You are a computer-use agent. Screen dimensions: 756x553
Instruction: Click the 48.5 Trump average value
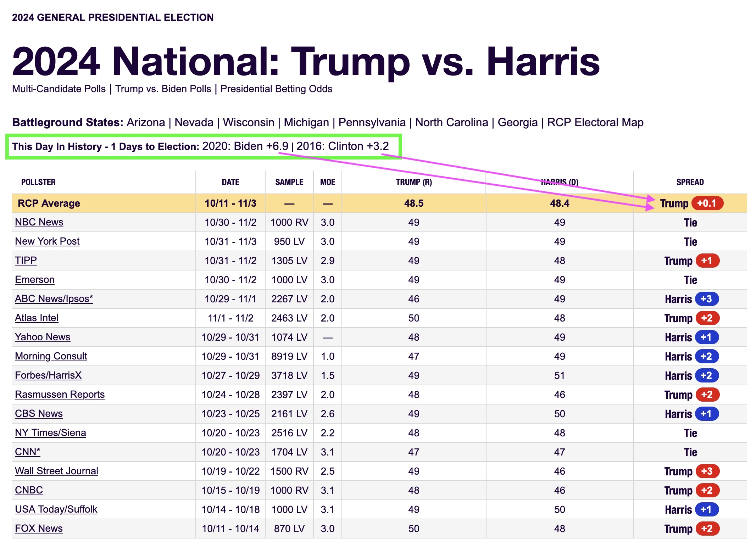point(414,203)
